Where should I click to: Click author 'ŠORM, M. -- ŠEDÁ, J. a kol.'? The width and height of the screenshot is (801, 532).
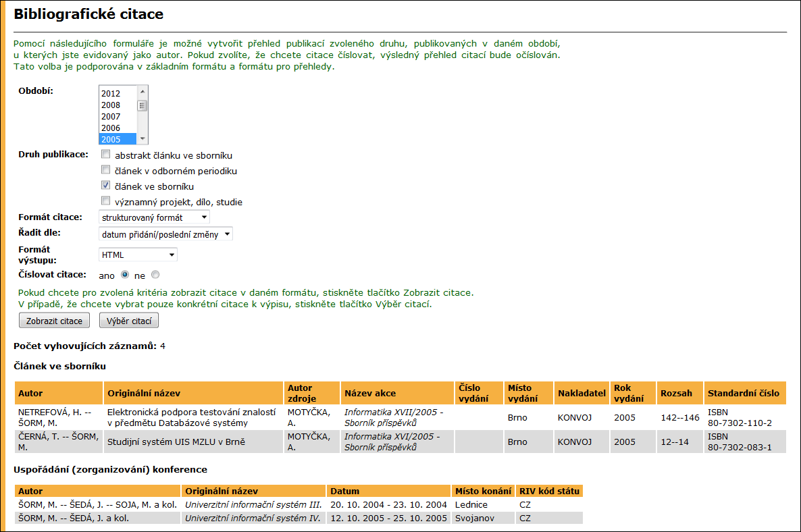(x=97, y=518)
